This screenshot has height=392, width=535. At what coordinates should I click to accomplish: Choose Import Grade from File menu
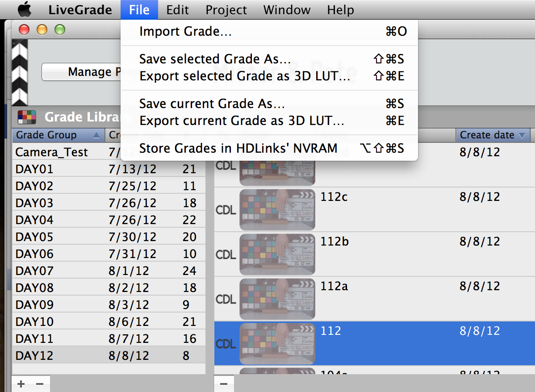(185, 32)
